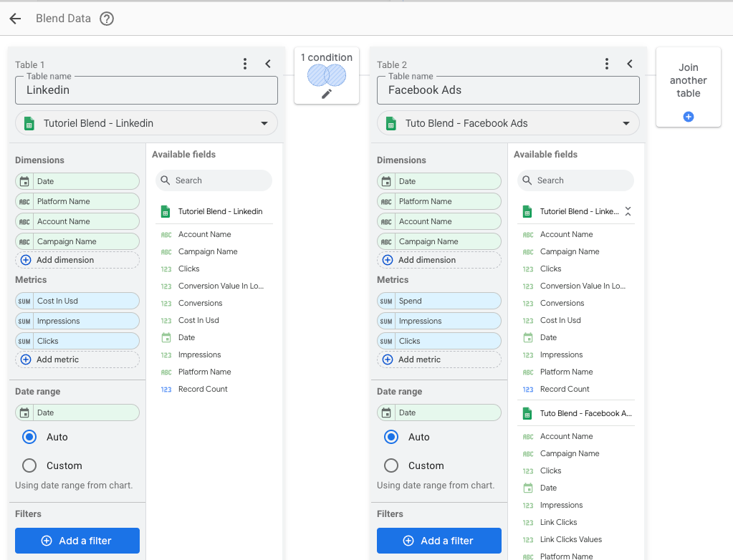
Task: Change SUM aggregation on Table 2 Clicks metric
Action: click(x=386, y=342)
